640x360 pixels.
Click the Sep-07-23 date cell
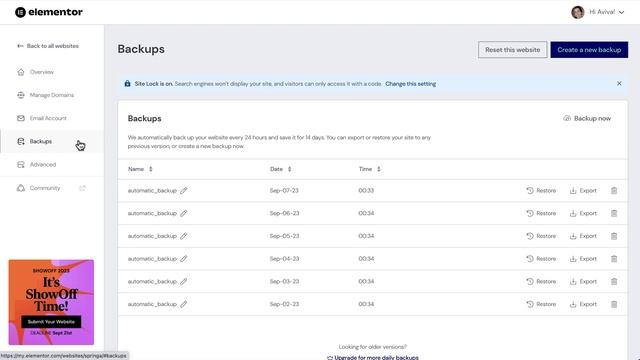tap(284, 191)
